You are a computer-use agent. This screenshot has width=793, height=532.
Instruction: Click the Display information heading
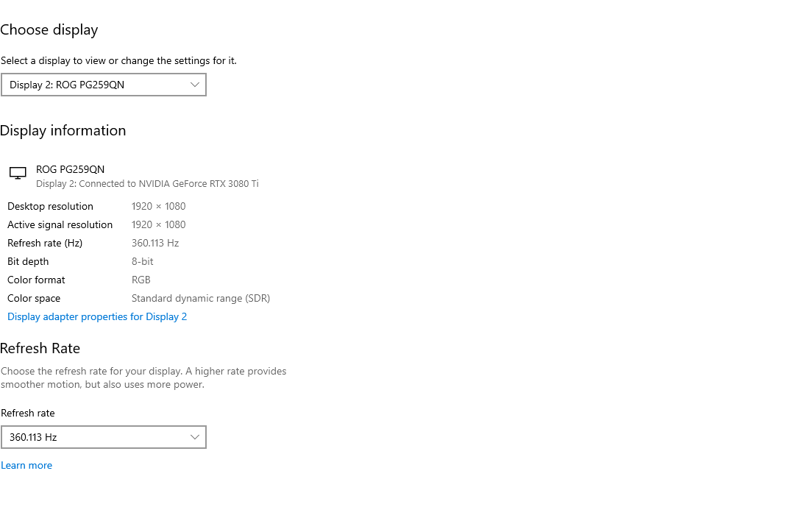(x=63, y=131)
